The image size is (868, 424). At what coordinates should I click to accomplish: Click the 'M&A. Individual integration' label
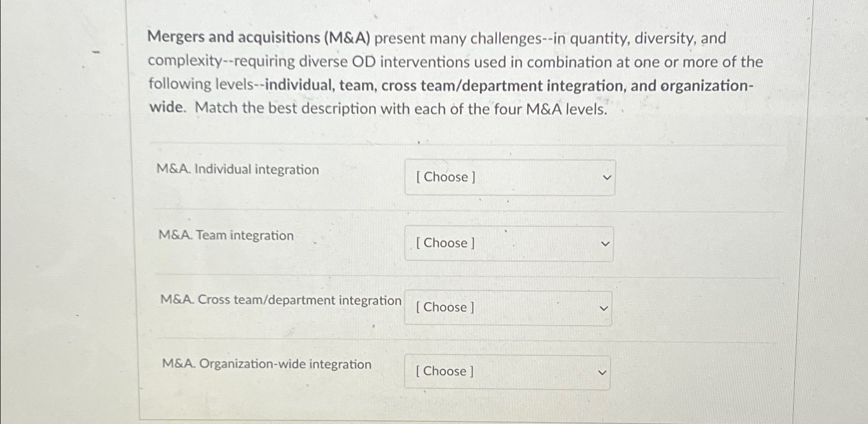pyautogui.click(x=238, y=170)
